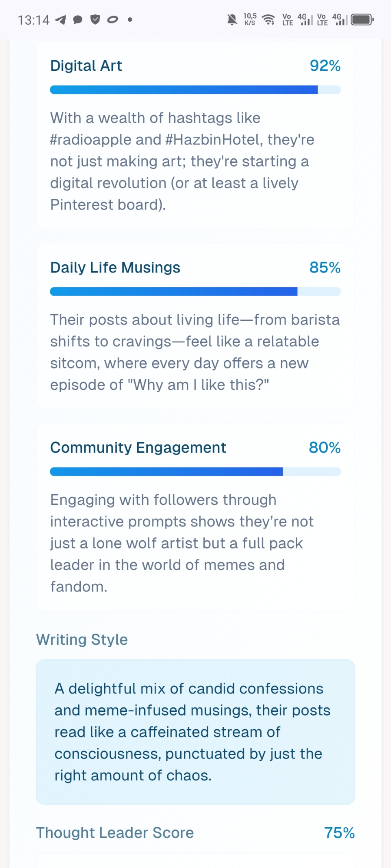Image resolution: width=391 pixels, height=868 pixels.
Task: Click the Community Engagement progress bar
Action: point(195,472)
